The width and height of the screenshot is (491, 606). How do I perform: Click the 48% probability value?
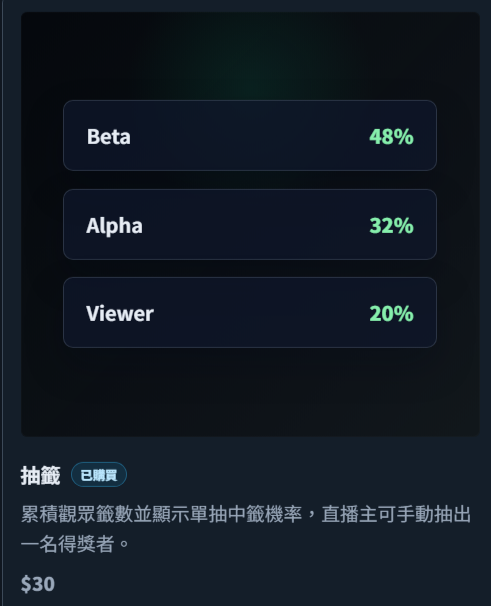(391, 136)
